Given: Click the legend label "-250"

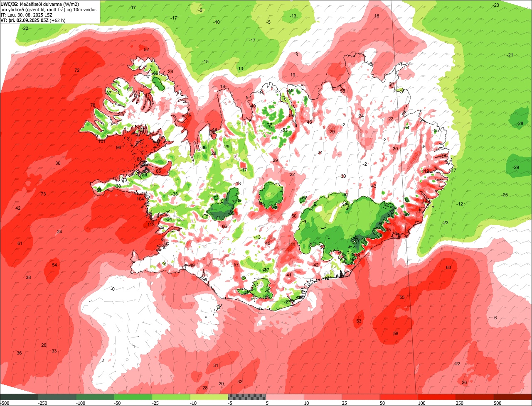Looking at the screenshot, I should click(42, 403).
